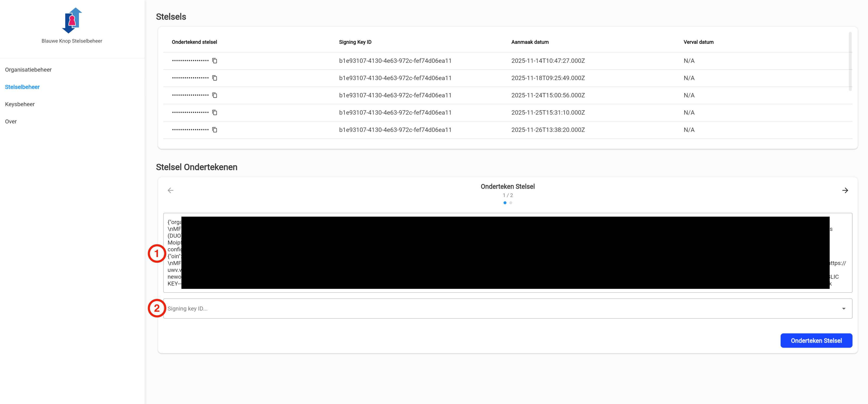Select Stelselbeheer in the sidebar
Viewport: 868px width, 404px height.
(x=22, y=87)
